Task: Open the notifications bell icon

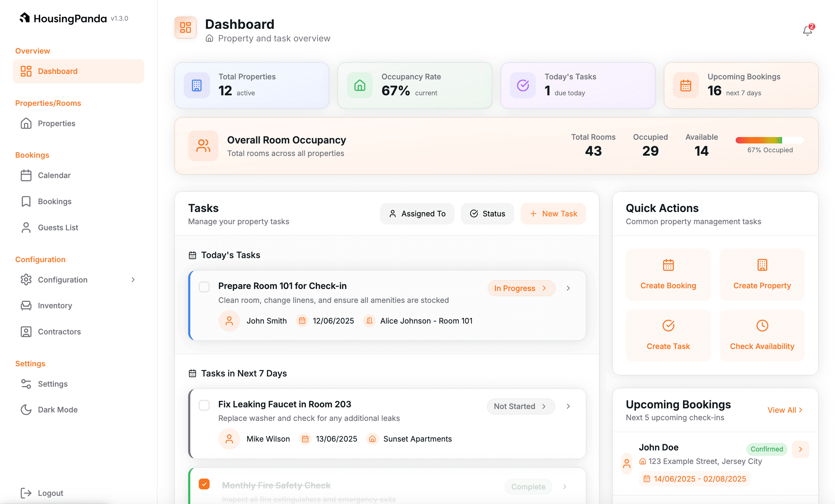Action: pos(808,30)
